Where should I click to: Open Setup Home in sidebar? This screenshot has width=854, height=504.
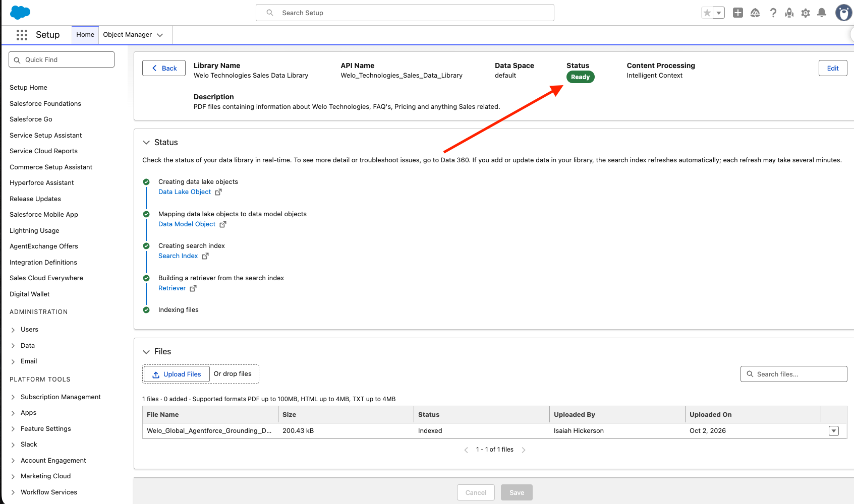28,88
